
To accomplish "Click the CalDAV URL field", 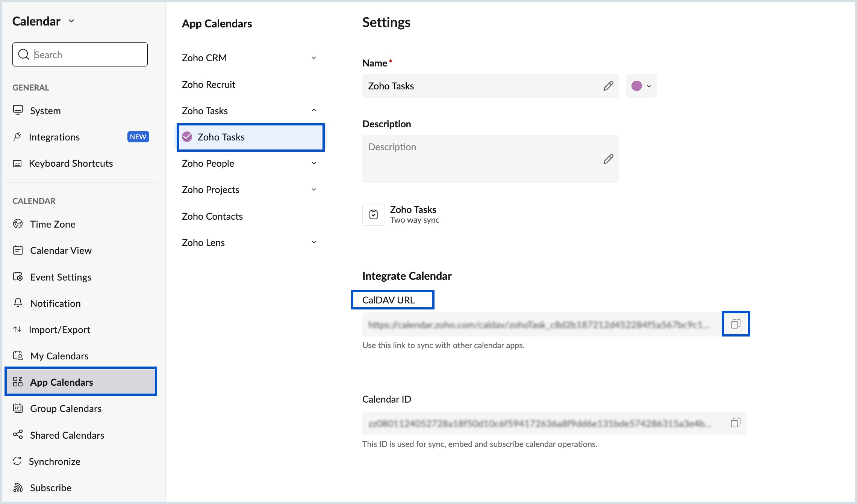I will pos(541,324).
